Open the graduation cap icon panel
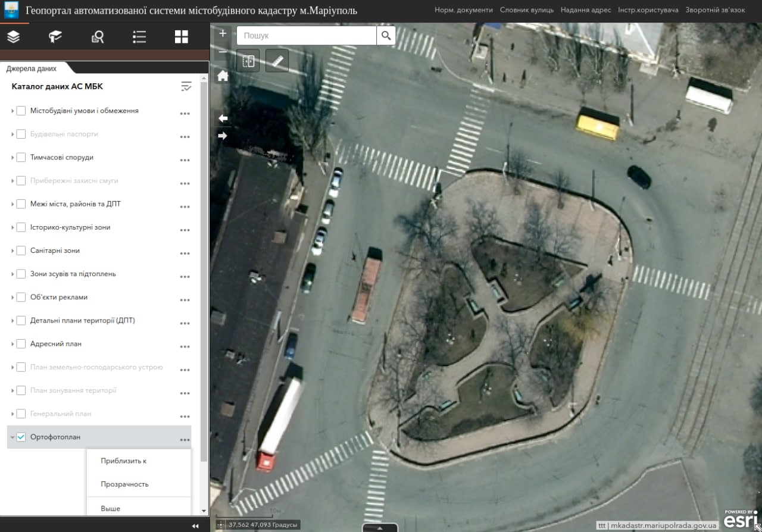Viewport: 762px width, 532px height. (x=55, y=37)
